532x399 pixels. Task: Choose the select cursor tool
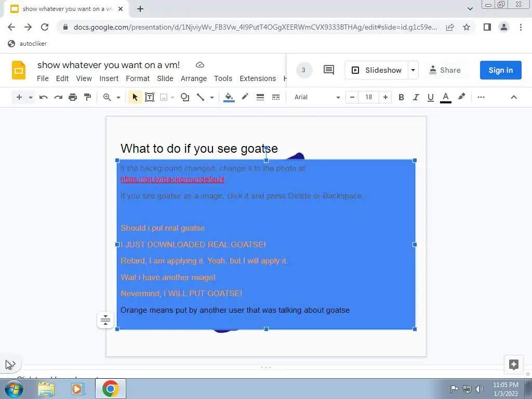coord(135,97)
